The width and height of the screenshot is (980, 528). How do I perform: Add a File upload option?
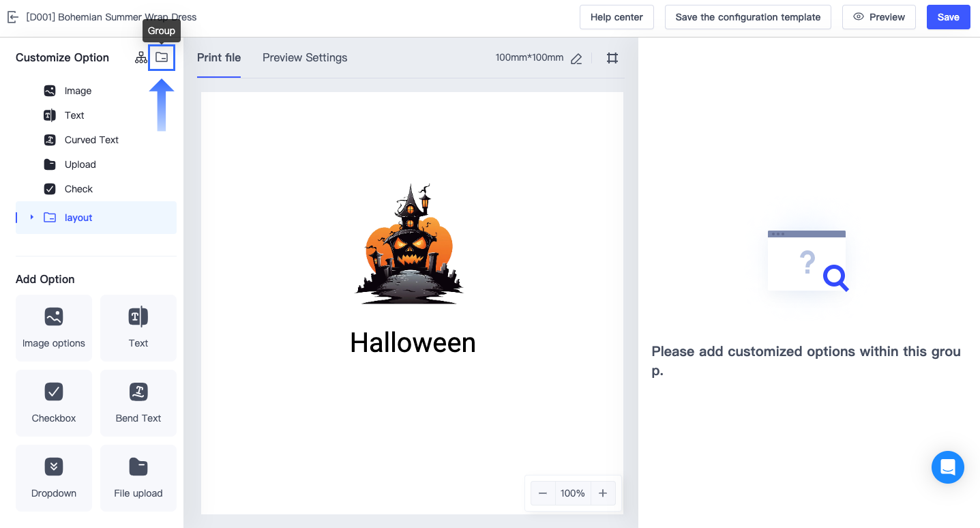coord(138,478)
